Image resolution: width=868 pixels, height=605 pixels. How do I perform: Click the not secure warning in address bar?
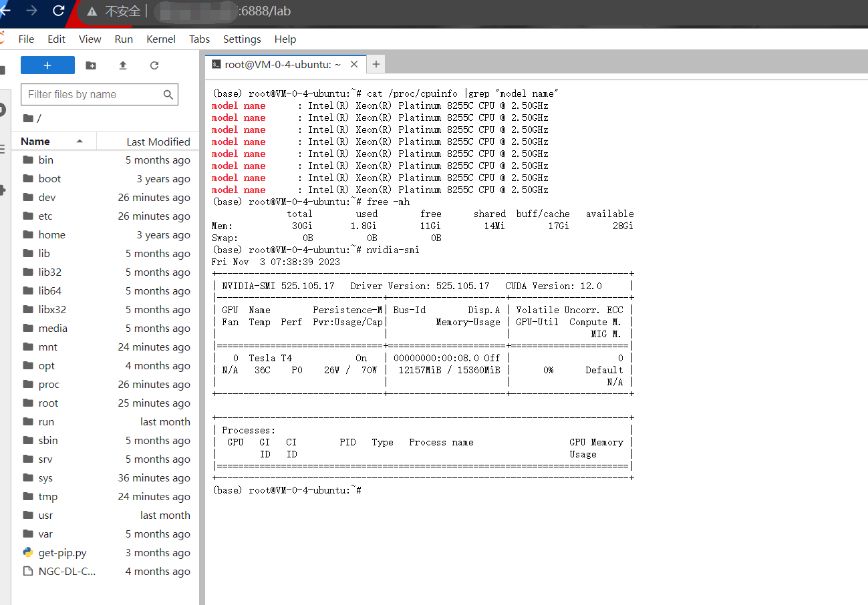114,11
